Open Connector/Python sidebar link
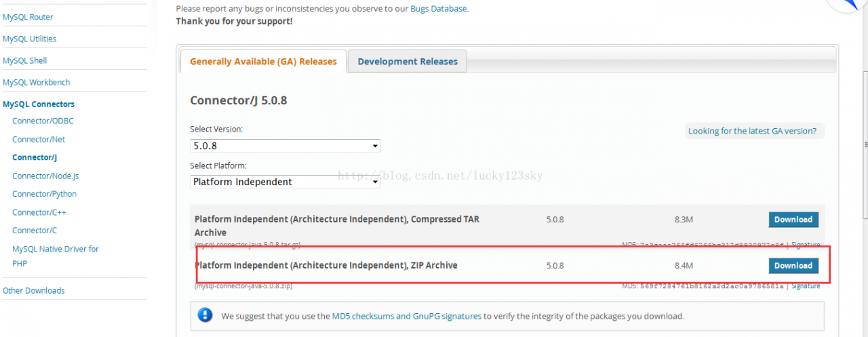Image resolution: width=868 pixels, height=337 pixels. click(x=44, y=194)
